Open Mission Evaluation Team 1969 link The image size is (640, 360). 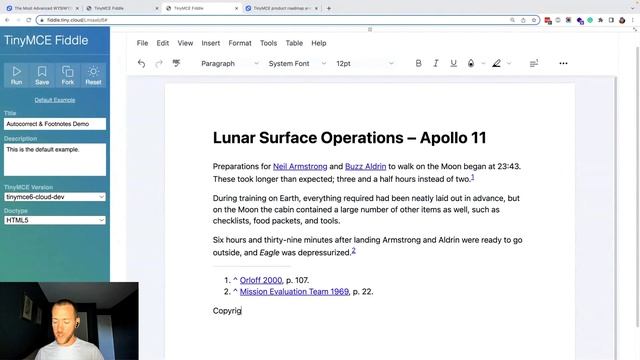(294, 292)
